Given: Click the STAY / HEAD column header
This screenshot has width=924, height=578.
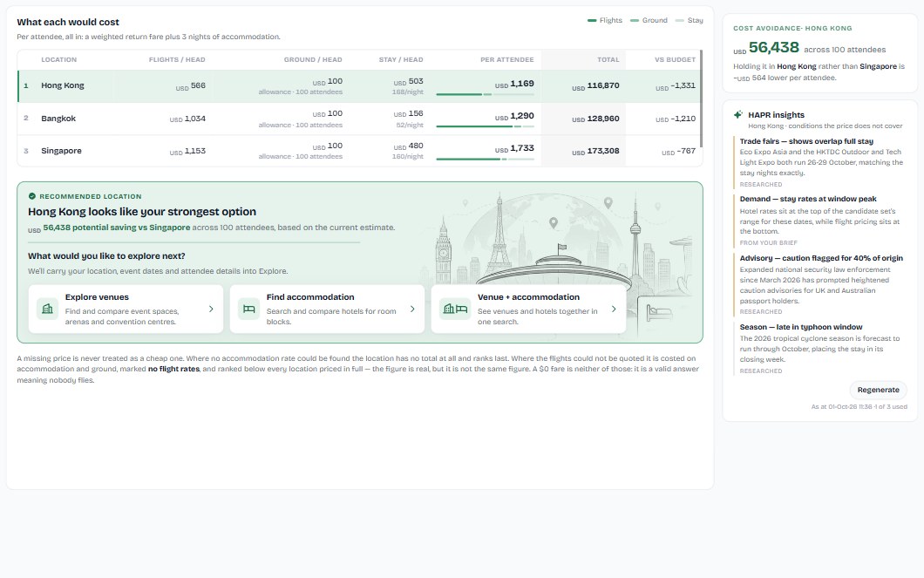Looking at the screenshot, I should point(401,59).
